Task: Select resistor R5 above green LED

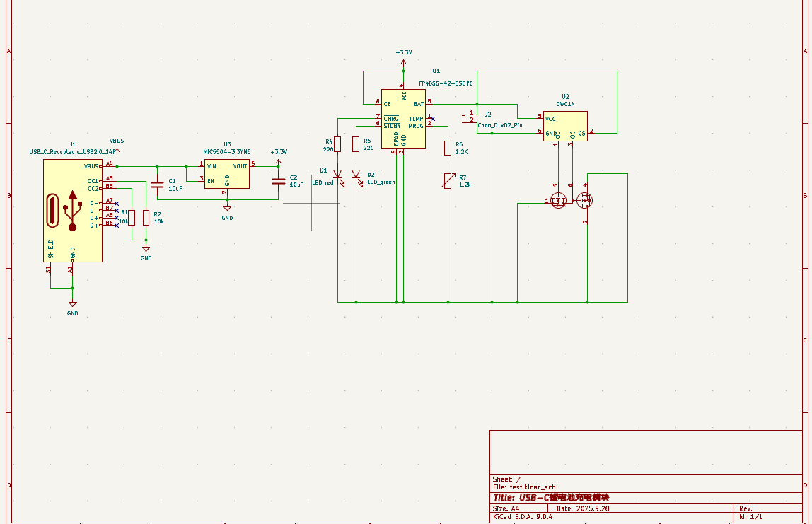Action: pos(356,144)
